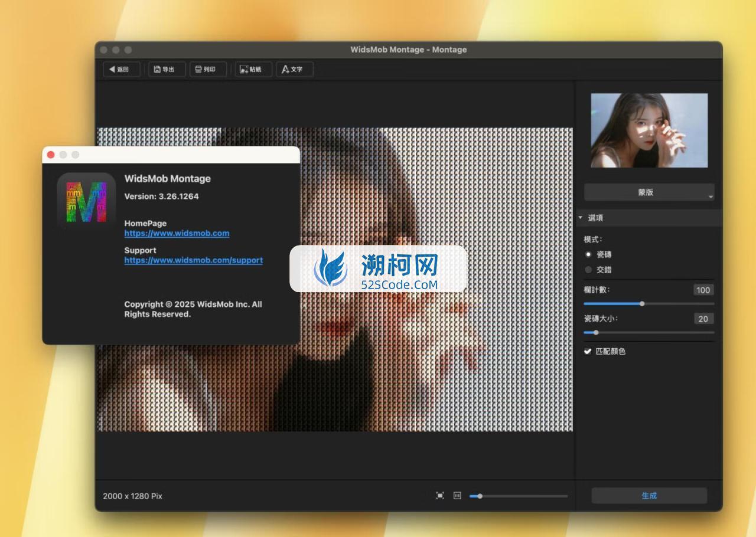Click the 生成 button

pyautogui.click(x=649, y=496)
